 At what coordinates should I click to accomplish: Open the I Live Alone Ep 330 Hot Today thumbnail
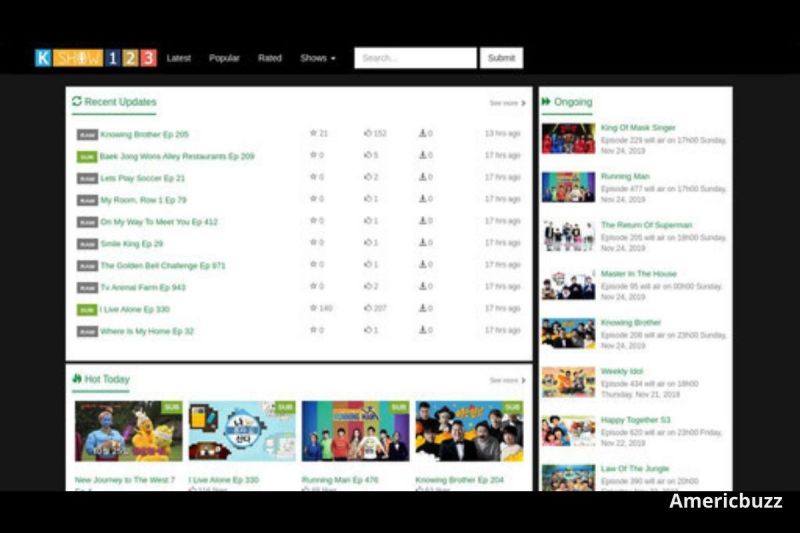pos(242,431)
